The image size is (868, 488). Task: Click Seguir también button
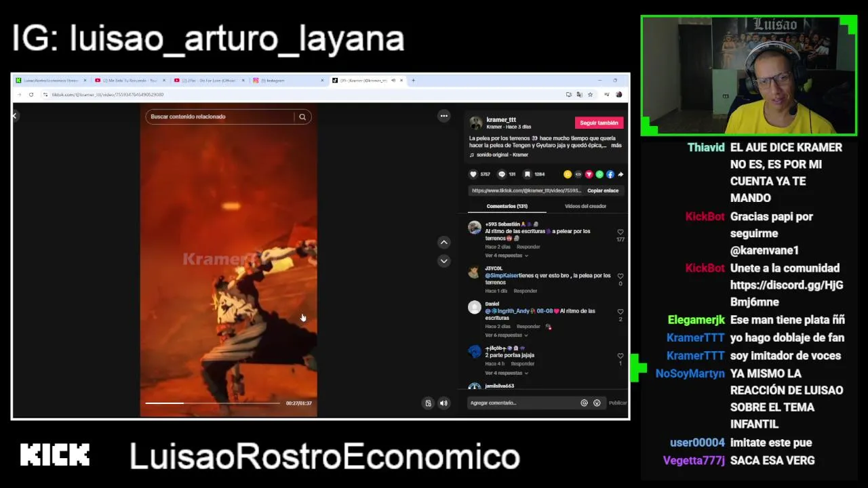(599, 123)
